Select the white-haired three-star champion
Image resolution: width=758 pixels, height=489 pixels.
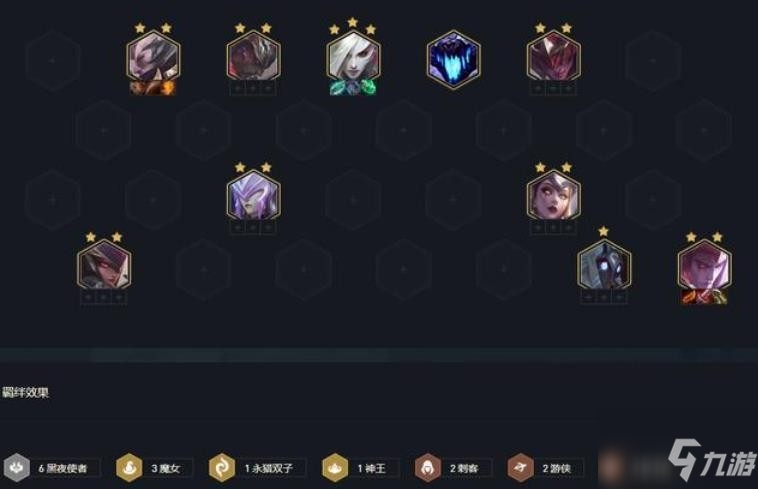tap(353, 58)
